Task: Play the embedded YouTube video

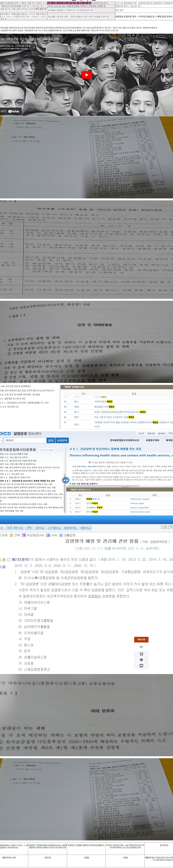Action: (86, 75)
